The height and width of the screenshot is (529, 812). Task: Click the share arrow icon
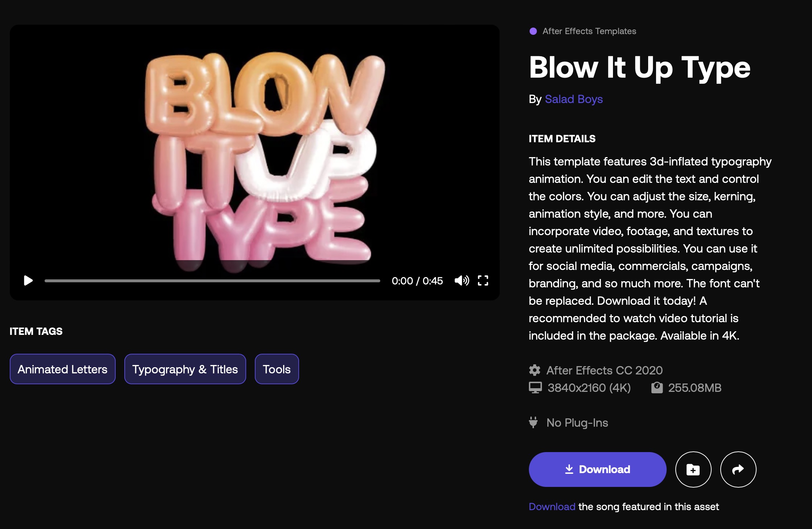click(738, 469)
